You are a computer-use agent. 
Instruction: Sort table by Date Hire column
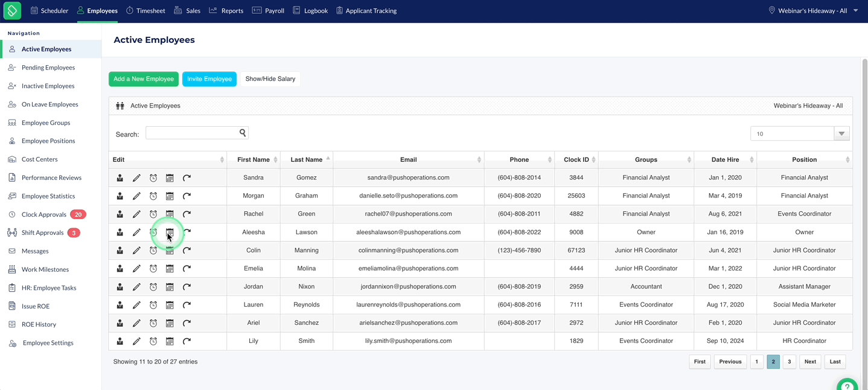click(x=725, y=160)
